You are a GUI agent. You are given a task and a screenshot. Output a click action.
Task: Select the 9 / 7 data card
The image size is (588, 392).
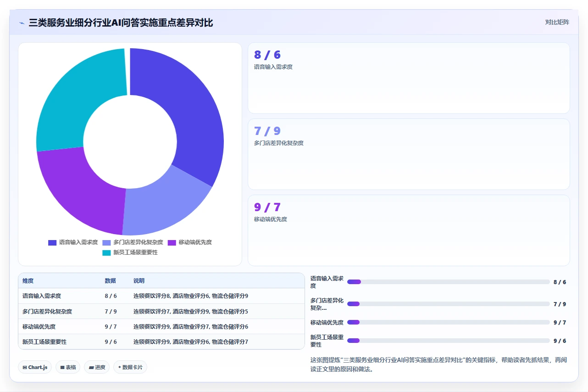tap(409, 230)
